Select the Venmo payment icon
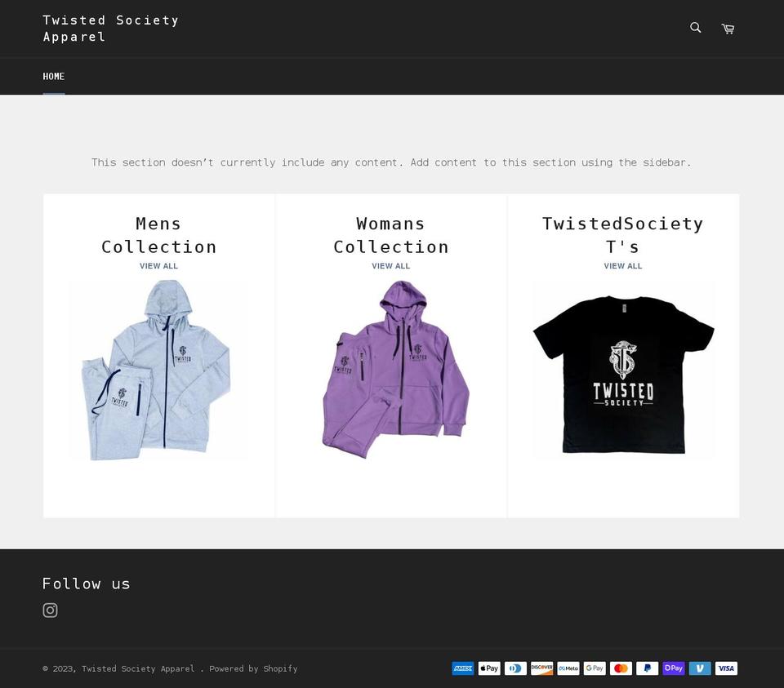Viewport: 784px width, 688px height. pyautogui.click(x=700, y=668)
